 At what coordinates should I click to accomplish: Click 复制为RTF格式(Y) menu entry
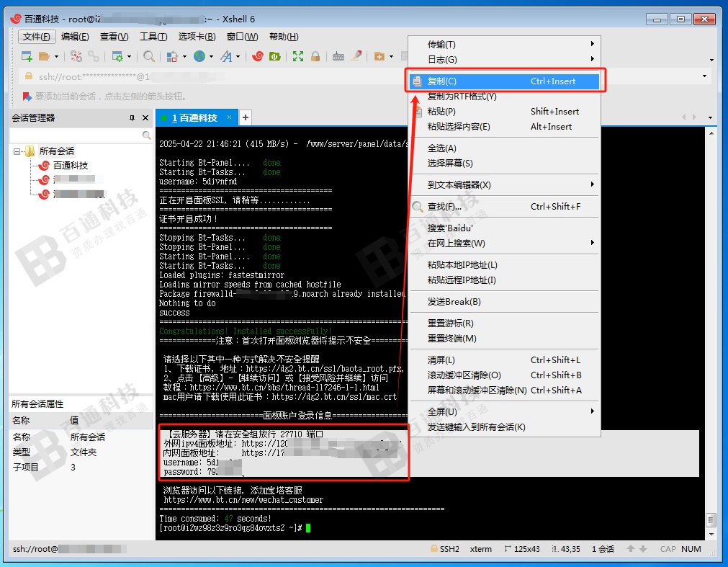tap(505, 96)
